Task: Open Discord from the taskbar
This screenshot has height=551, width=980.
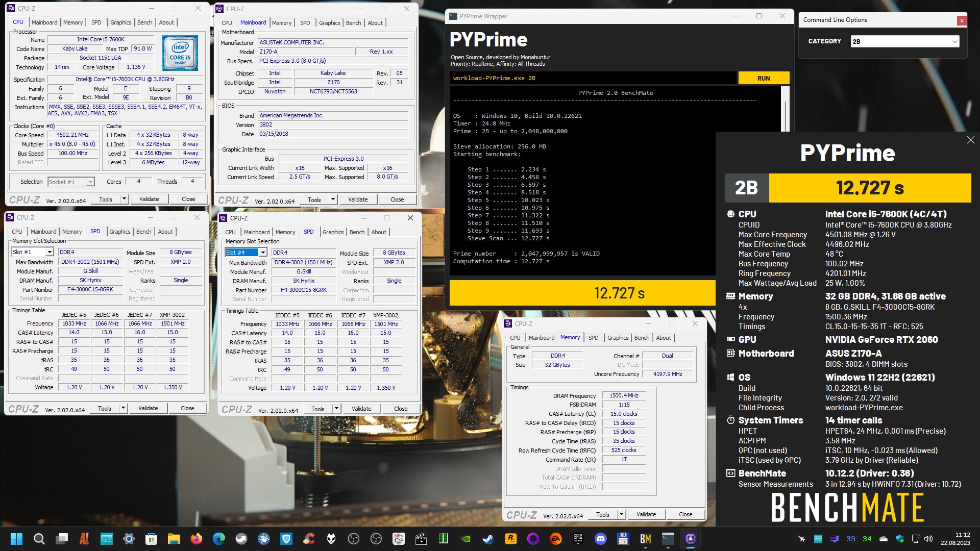Action: pyautogui.click(x=601, y=539)
